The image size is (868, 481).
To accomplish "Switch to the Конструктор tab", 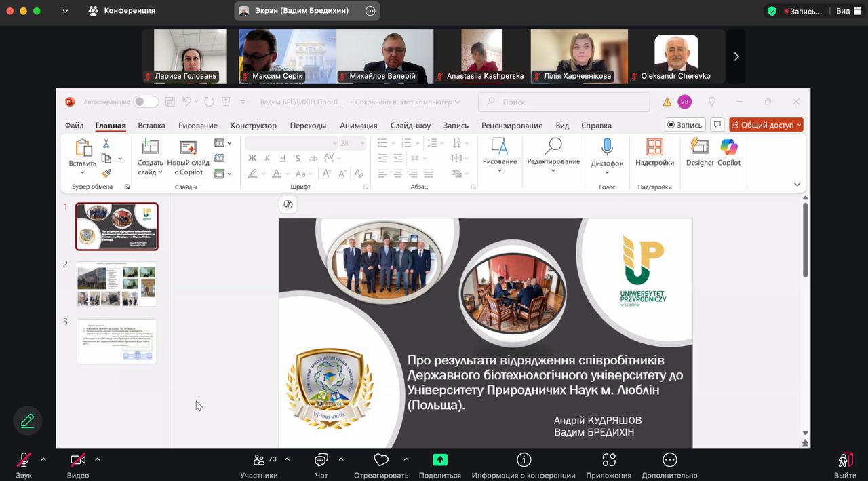I will 254,126.
